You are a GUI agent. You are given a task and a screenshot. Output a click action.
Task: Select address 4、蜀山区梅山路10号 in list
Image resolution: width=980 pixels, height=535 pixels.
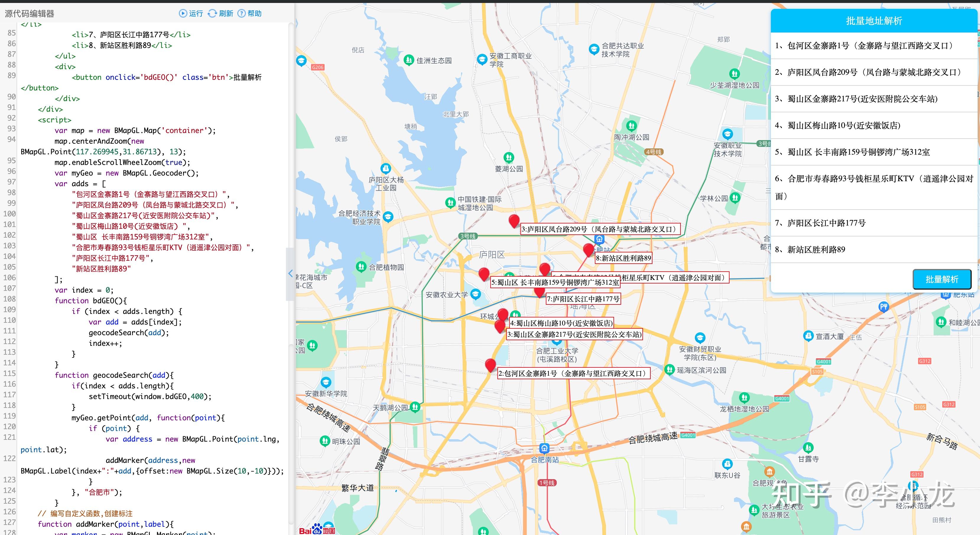pos(874,126)
